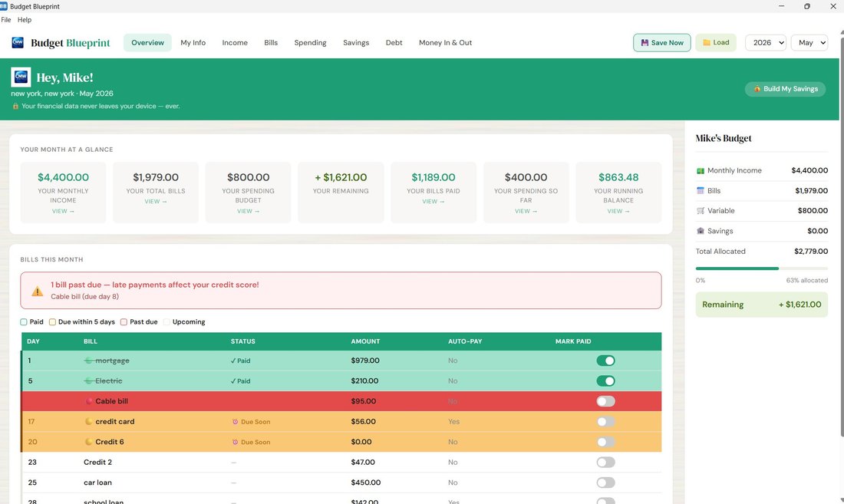Click the 63% allocated progress bar
This screenshot has width=844, height=504.
[x=762, y=268]
